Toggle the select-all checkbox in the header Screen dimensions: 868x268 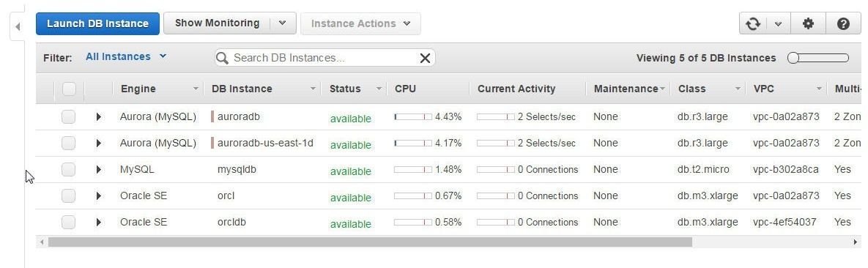coord(69,89)
